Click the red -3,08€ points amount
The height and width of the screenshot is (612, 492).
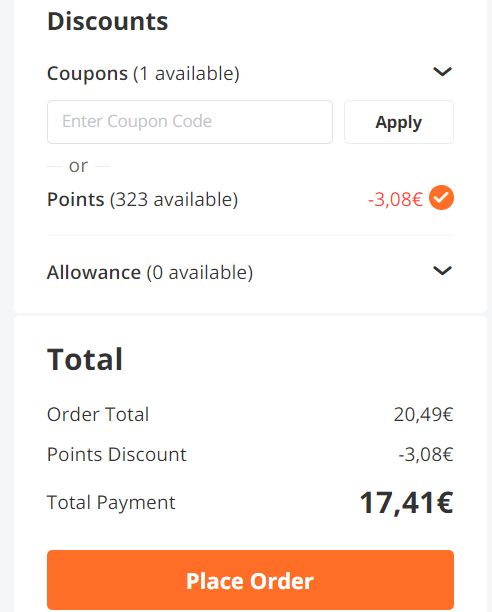pos(395,199)
